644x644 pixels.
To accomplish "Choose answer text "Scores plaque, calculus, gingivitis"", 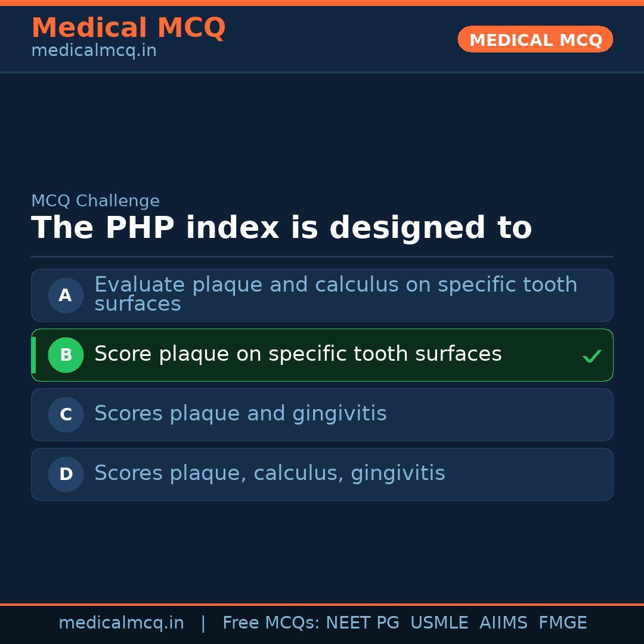I will click(270, 473).
